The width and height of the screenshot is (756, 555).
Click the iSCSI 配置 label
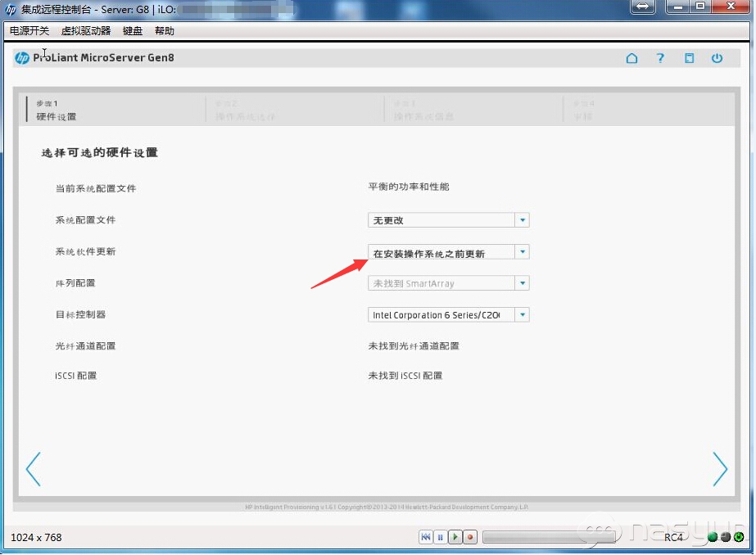[x=75, y=375]
